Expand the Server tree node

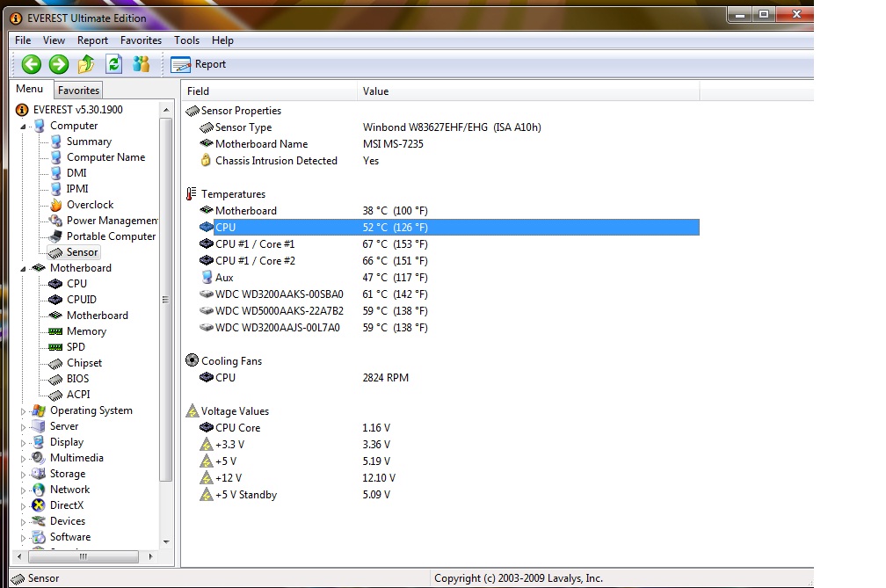point(23,427)
